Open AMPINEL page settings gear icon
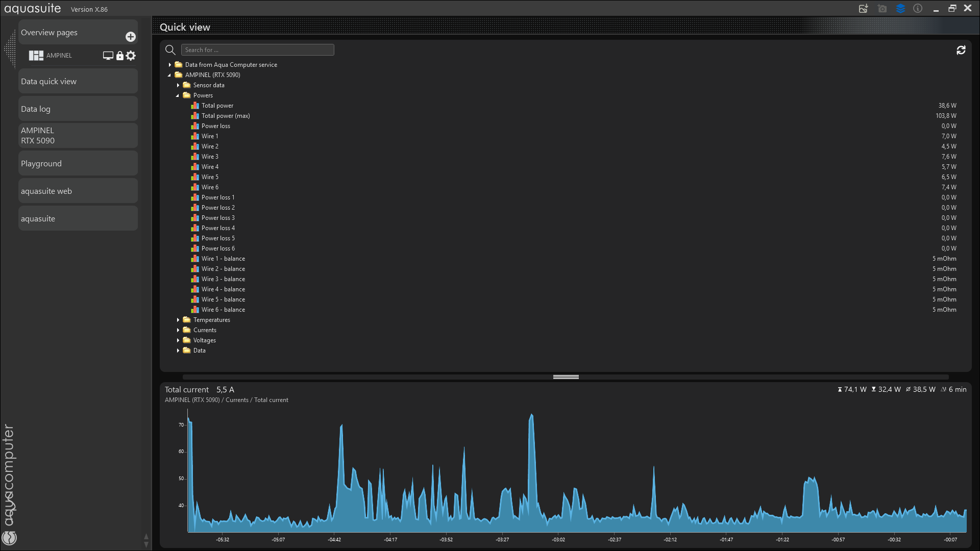Viewport: 980px width, 551px height. click(131, 56)
